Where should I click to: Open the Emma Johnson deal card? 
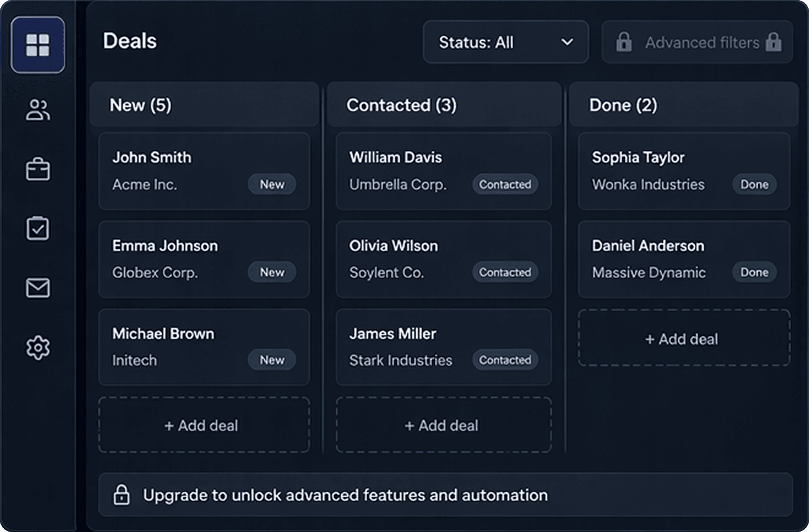point(204,259)
